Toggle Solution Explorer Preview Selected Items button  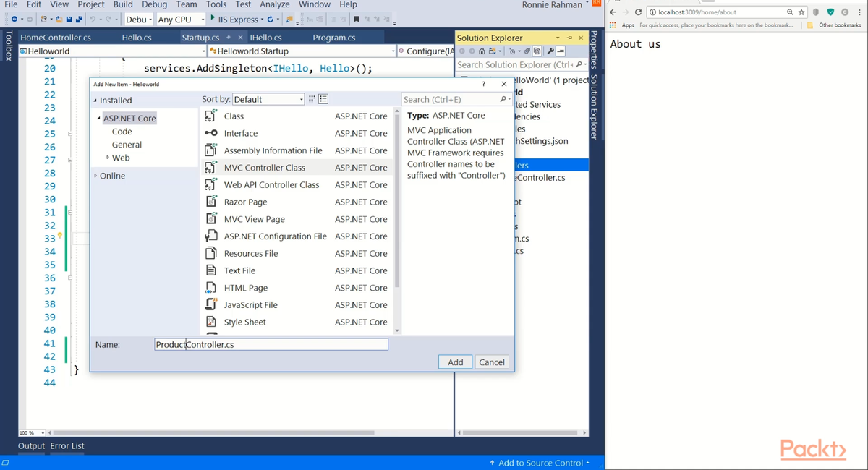(x=561, y=51)
